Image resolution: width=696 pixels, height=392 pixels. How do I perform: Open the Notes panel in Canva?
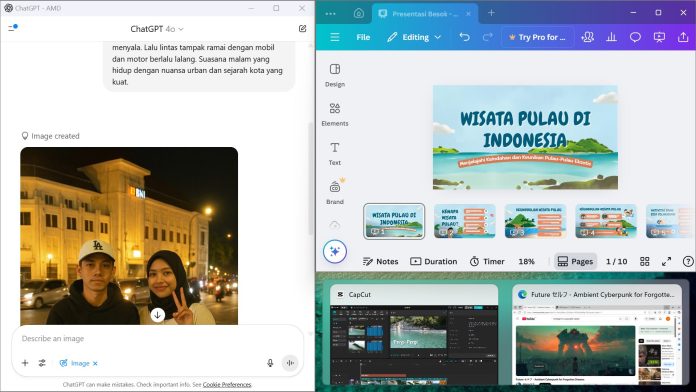pos(380,261)
